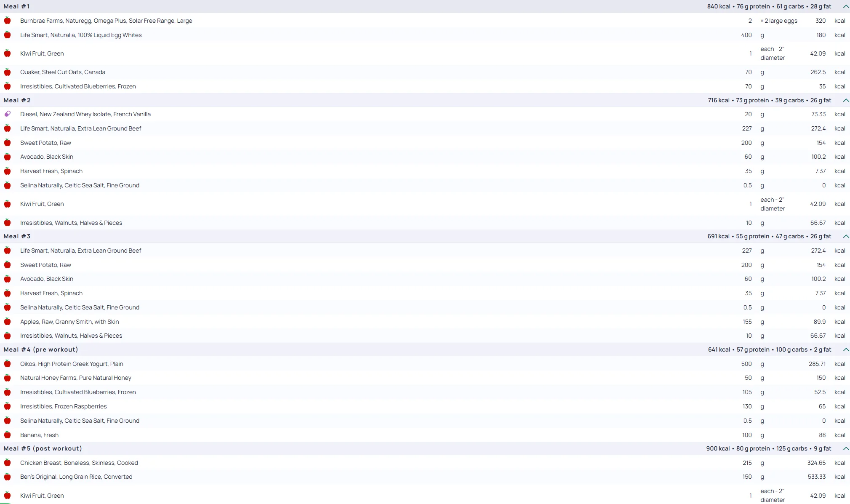This screenshot has height=504, width=850.
Task: Click the apple icon beside Quaker Steel Cut Oats
Action: coord(8,72)
